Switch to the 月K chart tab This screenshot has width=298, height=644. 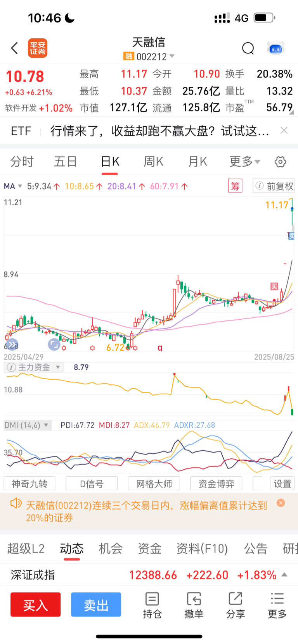[198, 161]
